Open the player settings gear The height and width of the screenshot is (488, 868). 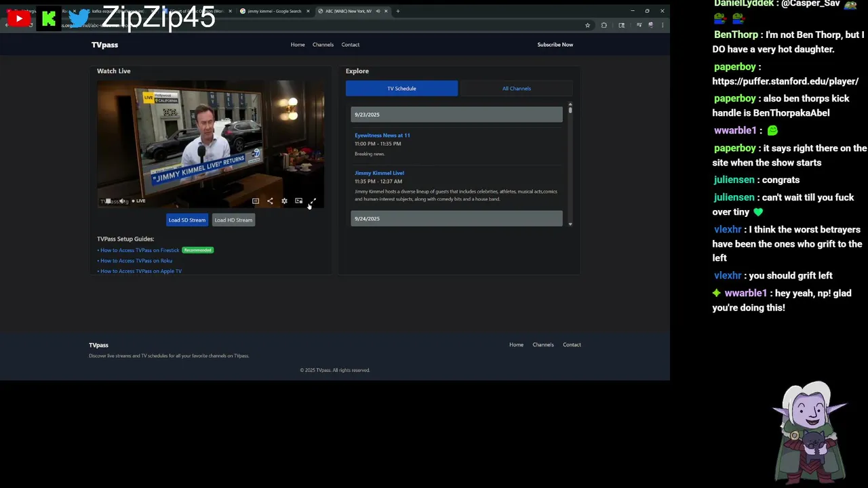click(x=284, y=201)
